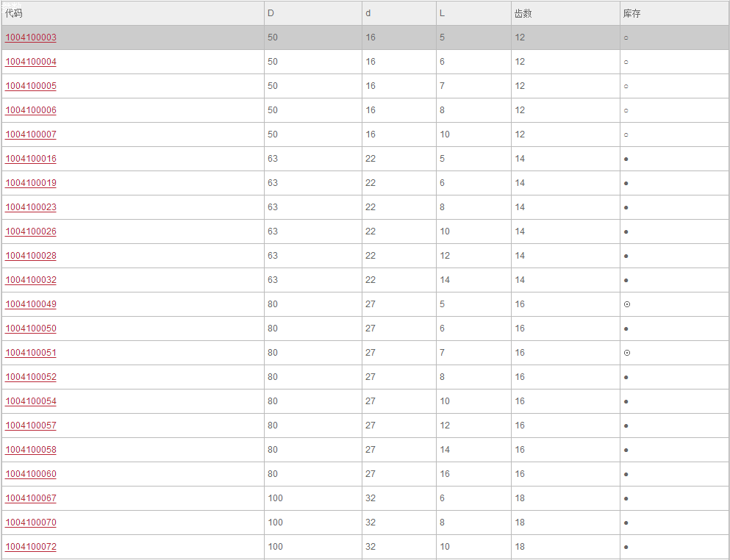
Task: Click the hollow stock circle in row 1004100005
Action: 626,86
